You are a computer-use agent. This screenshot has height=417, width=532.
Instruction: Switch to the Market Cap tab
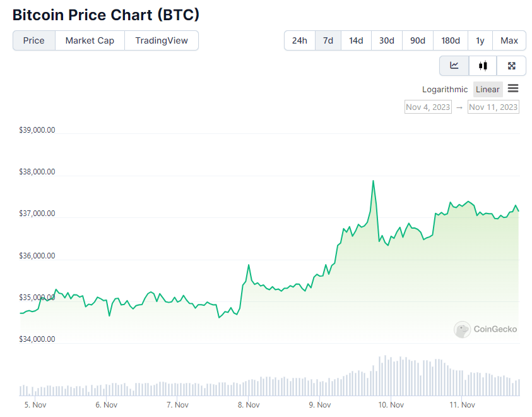pos(90,40)
